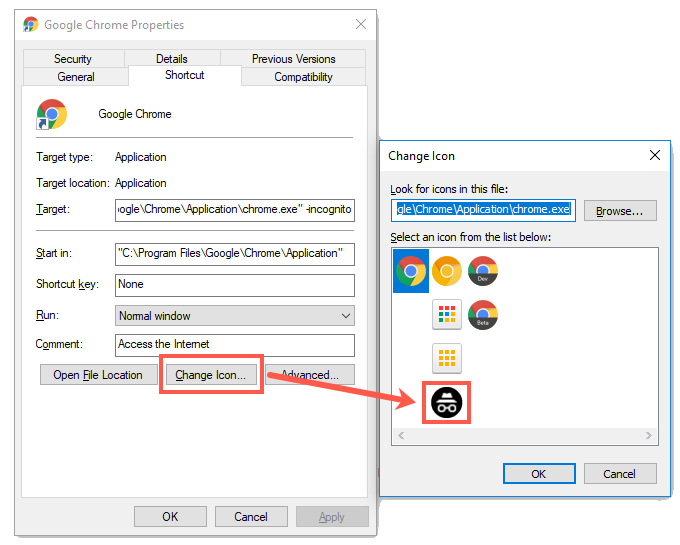Focus the Start in field
The width and height of the screenshot is (680, 545).
click(235, 254)
